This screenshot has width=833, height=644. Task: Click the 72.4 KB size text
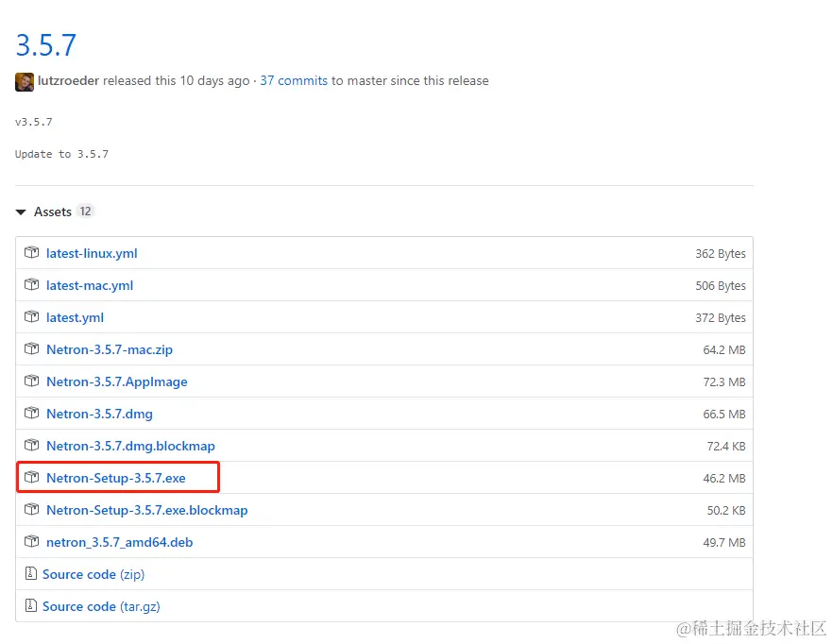(x=726, y=447)
